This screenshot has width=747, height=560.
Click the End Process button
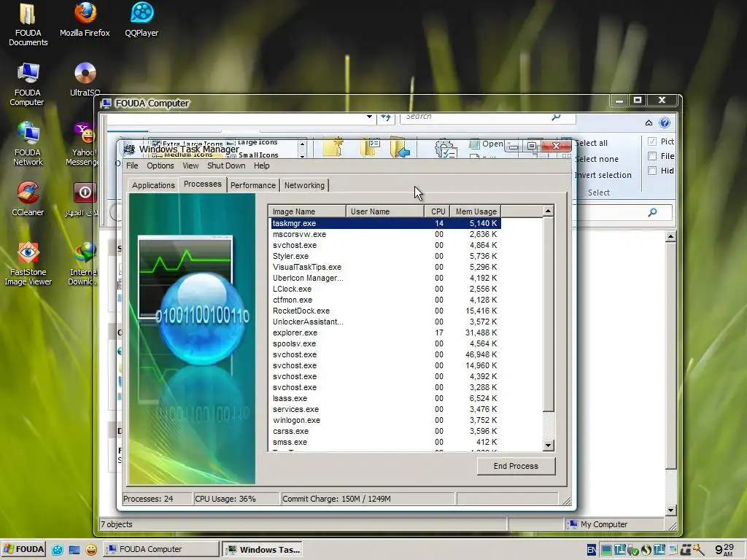pyautogui.click(x=516, y=466)
